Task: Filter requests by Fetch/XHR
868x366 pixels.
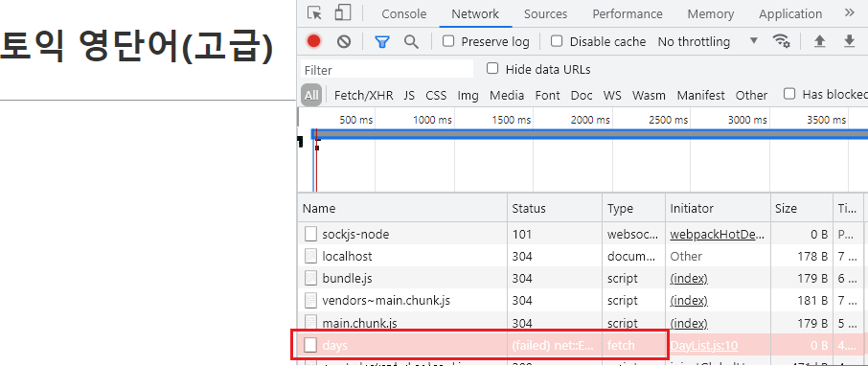Action: [364, 95]
